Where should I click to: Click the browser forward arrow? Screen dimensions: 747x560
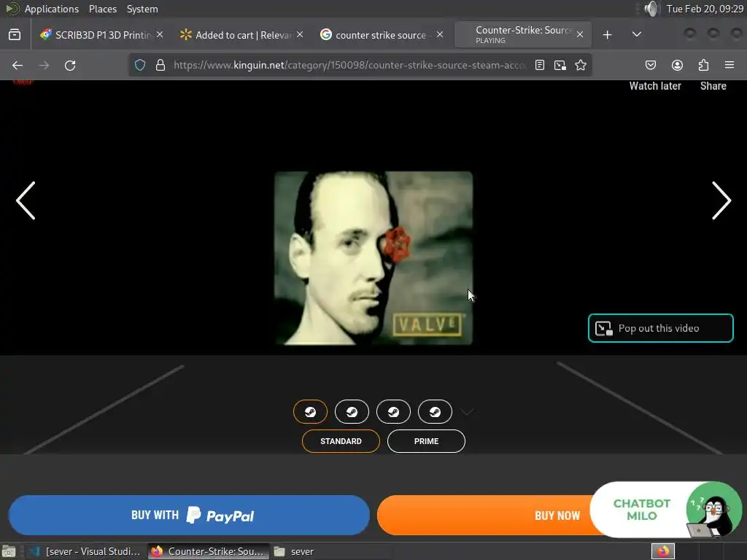pyautogui.click(x=44, y=65)
